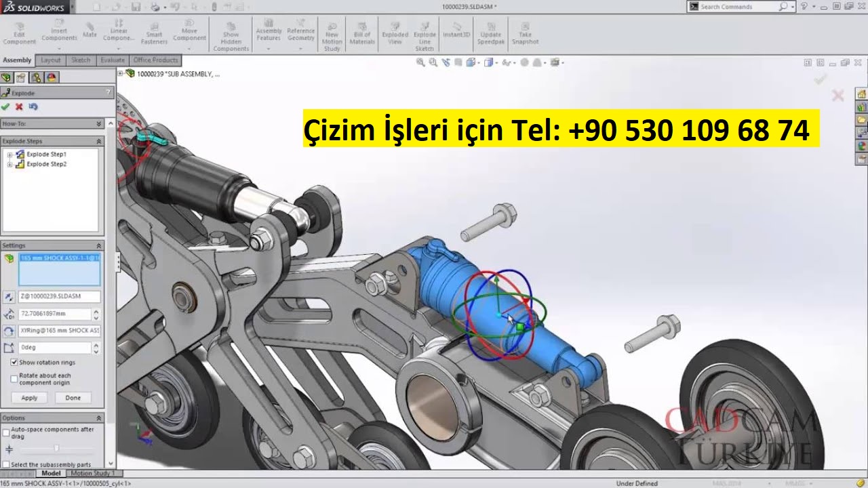Expand the How-To section

pos(99,124)
